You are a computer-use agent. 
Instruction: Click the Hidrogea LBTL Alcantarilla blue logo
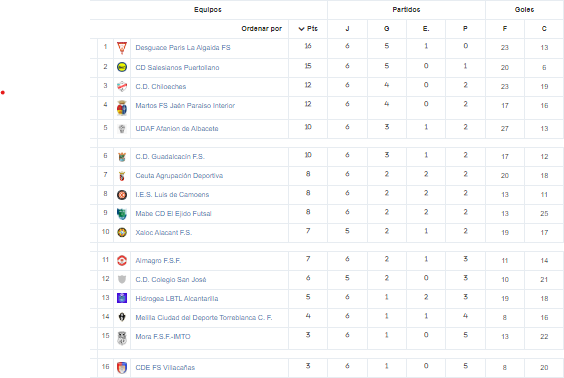pyautogui.click(x=122, y=298)
